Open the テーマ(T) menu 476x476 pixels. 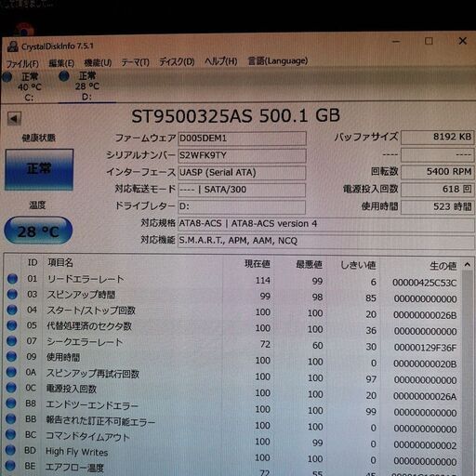(x=135, y=62)
